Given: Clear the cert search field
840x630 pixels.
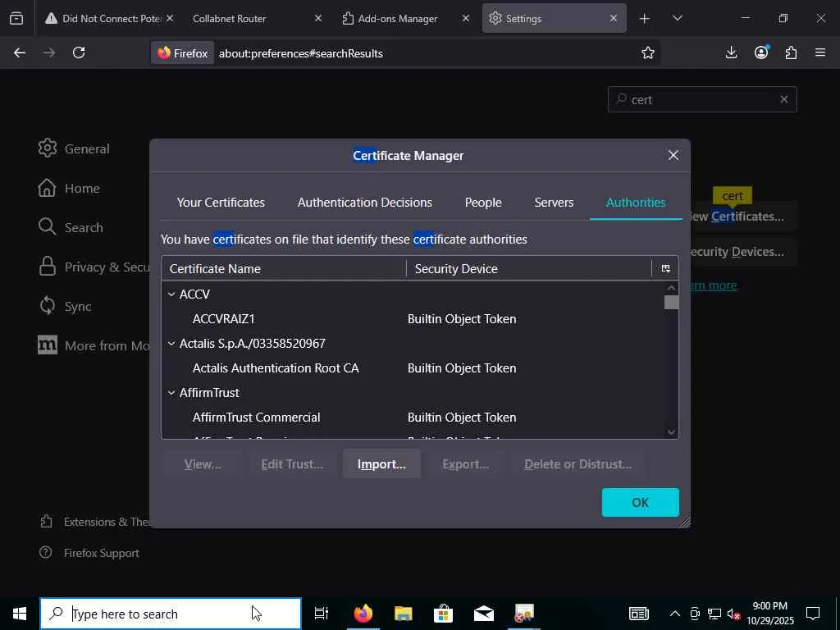Looking at the screenshot, I should 783,99.
